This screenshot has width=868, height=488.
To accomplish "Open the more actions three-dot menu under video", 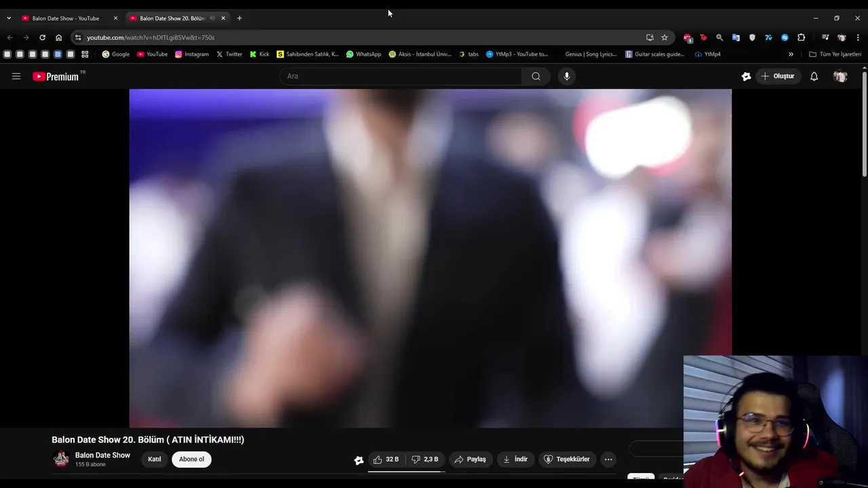I will pos(608,460).
